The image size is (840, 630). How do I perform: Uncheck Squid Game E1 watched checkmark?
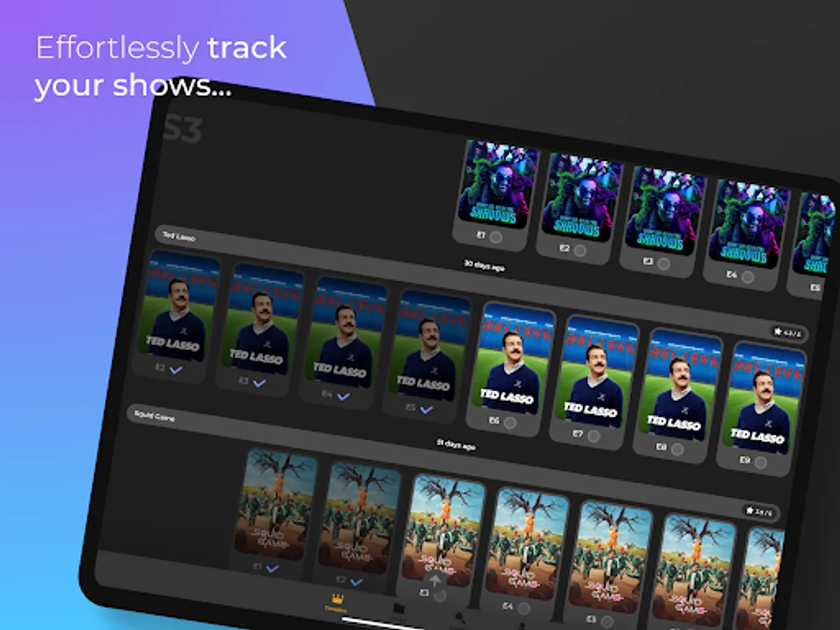pyautogui.click(x=272, y=568)
